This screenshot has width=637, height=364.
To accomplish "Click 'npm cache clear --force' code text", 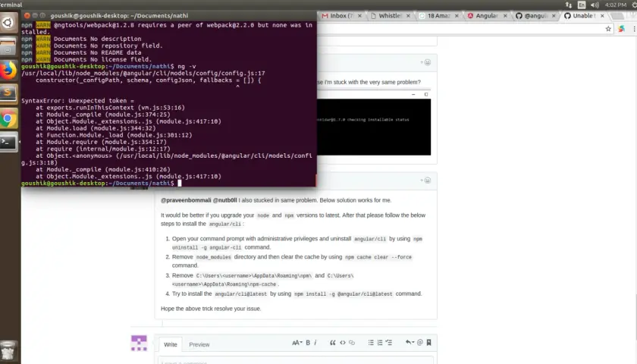I will 378,257.
